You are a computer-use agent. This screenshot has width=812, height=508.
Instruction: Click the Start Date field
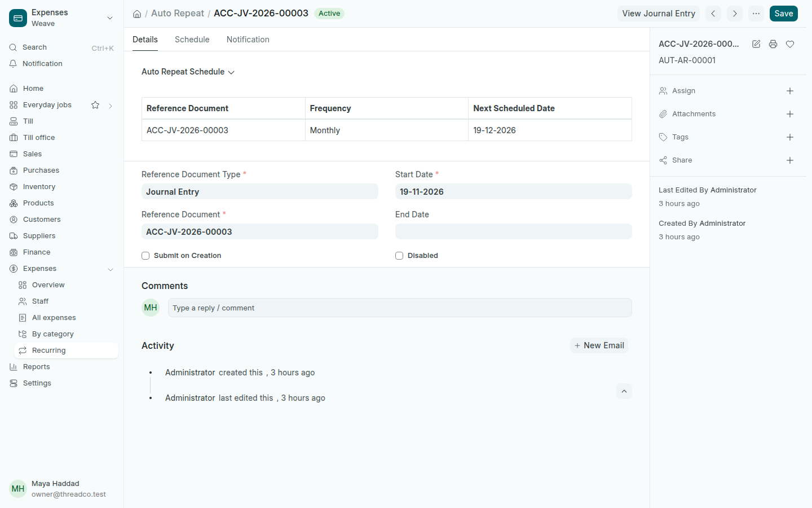pyautogui.click(x=514, y=191)
